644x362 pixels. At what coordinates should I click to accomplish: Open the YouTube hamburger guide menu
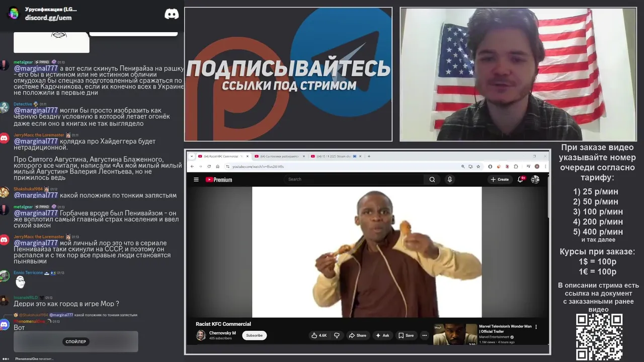coord(196,179)
